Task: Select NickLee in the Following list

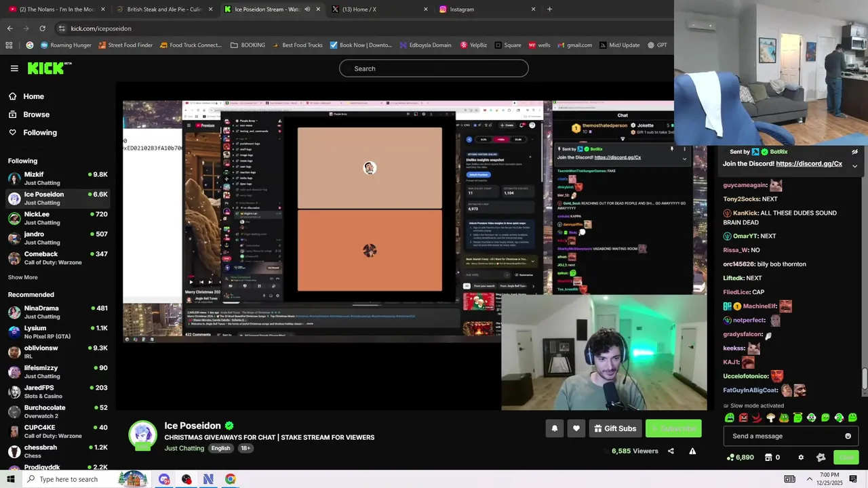Action: (58, 218)
